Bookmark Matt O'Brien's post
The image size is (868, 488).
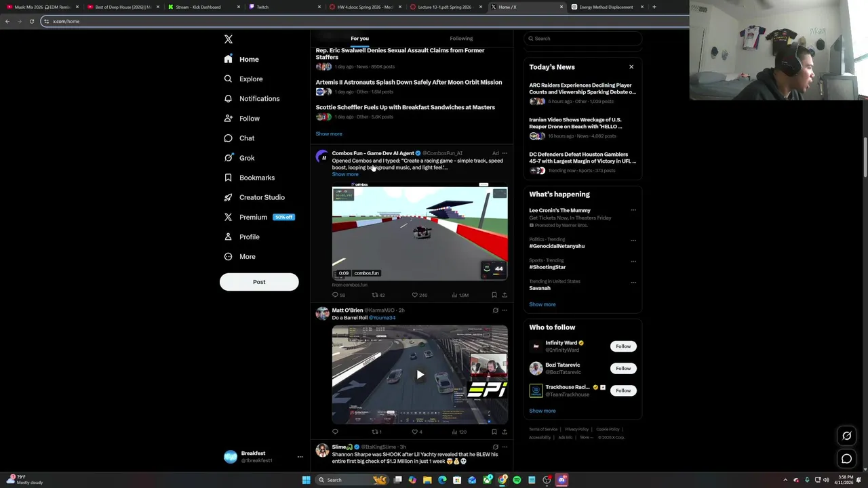coord(494,432)
